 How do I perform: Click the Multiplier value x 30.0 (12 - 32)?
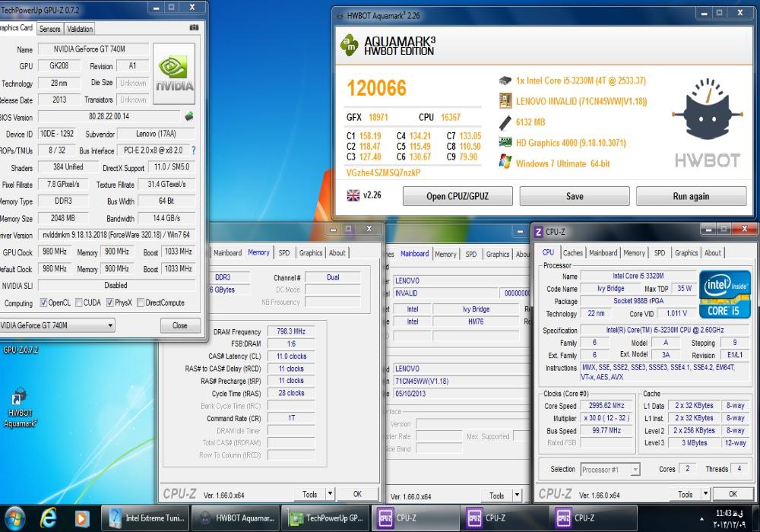point(606,418)
